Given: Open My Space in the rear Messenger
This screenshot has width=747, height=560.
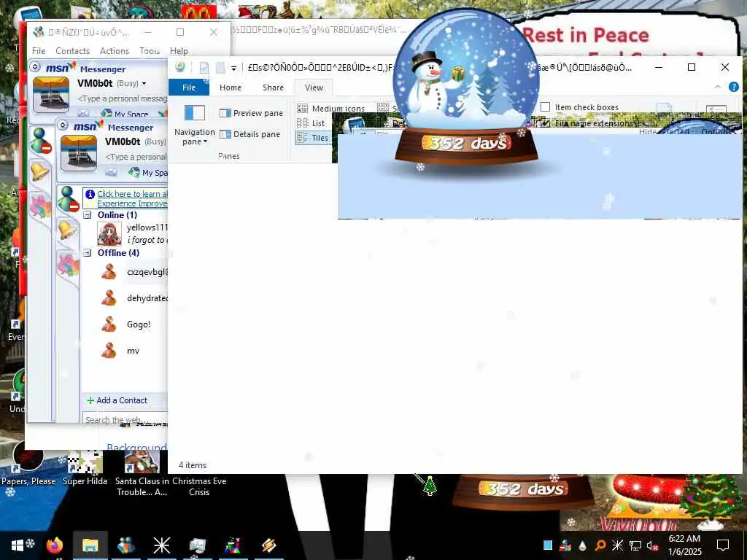Looking at the screenshot, I should pyautogui.click(x=125, y=114).
